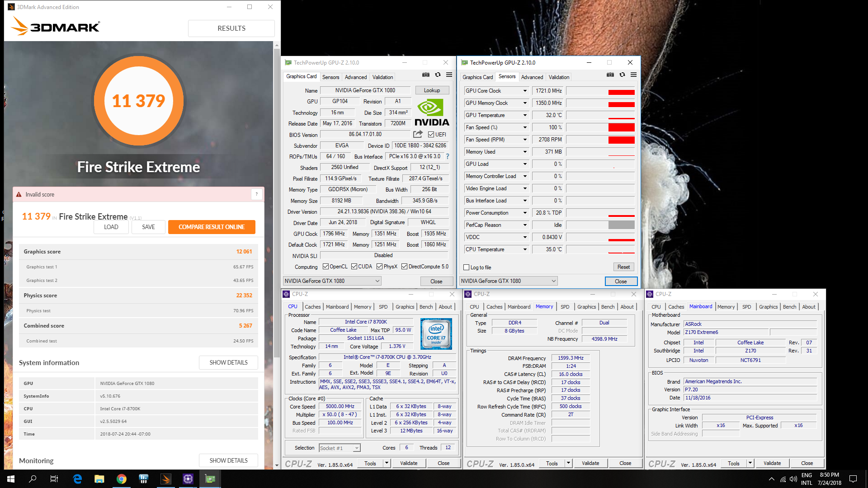Image resolution: width=868 pixels, height=488 pixels.
Task: Enable the Log to file checkbox
Action: pyautogui.click(x=467, y=267)
